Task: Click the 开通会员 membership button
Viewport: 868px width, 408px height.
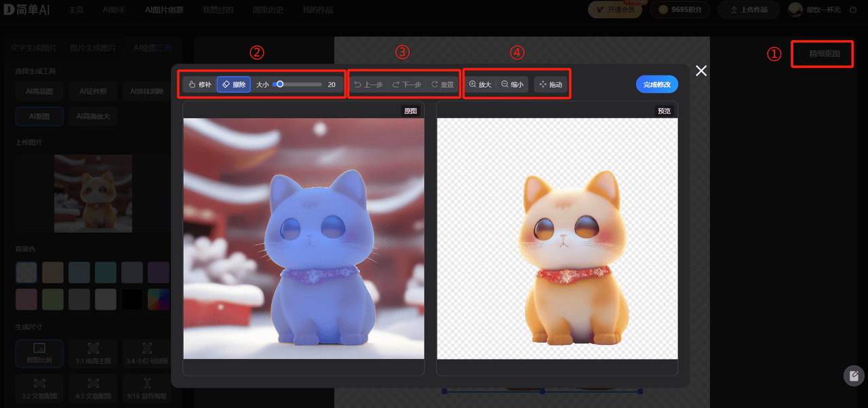Action: coord(615,10)
